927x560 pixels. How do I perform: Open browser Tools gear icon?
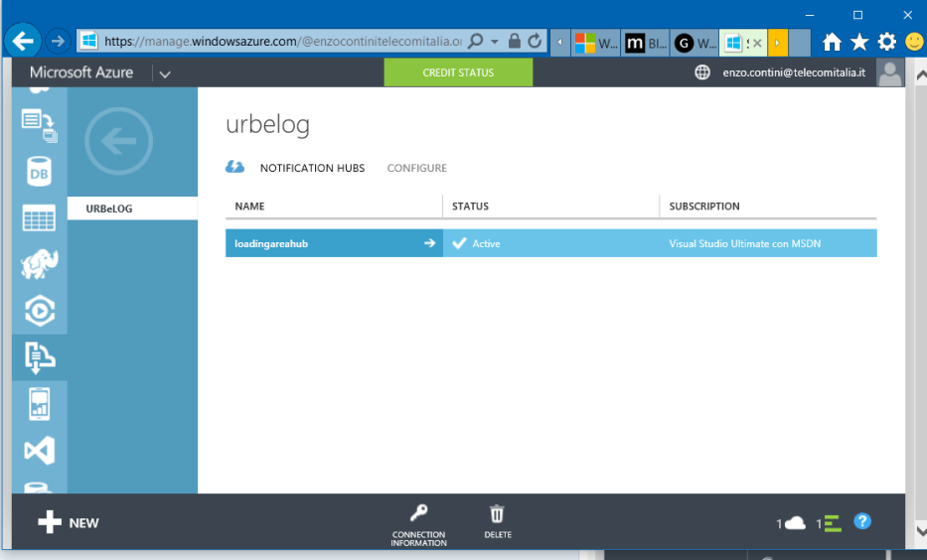(887, 42)
